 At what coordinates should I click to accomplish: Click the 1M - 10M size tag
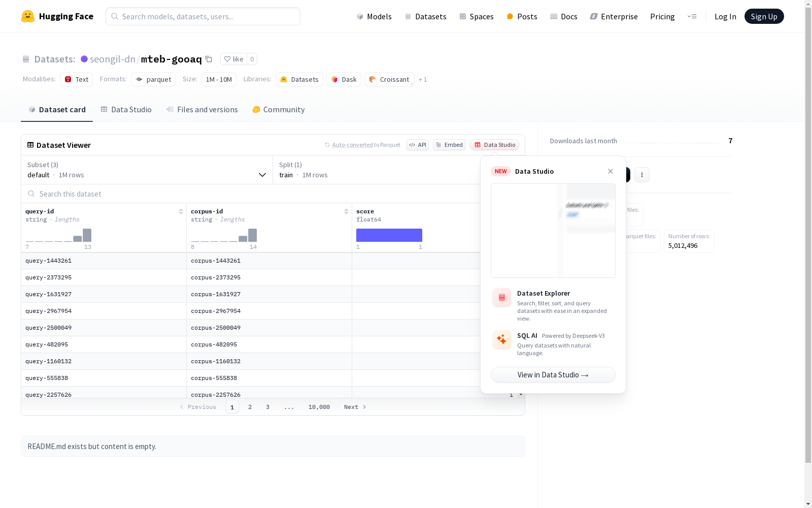tap(219, 79)
